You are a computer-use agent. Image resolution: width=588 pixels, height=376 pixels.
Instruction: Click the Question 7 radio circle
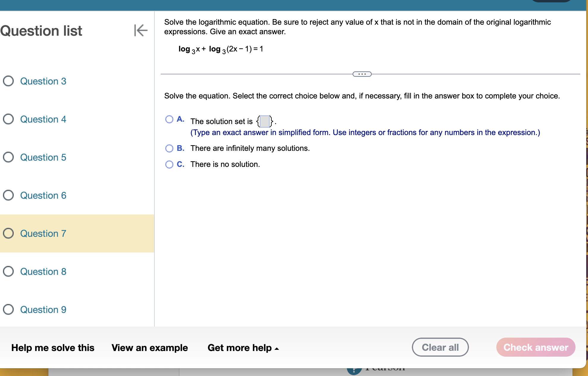(x=8, y=234)
